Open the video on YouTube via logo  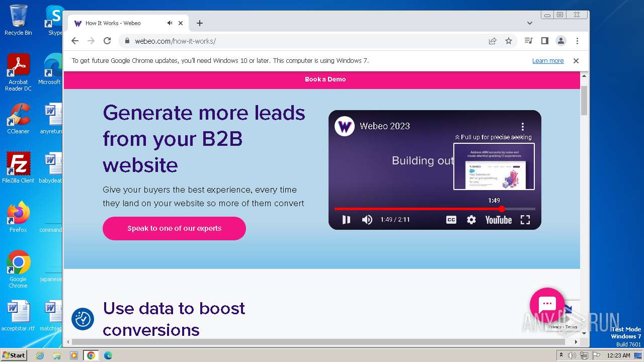click(x=498, y=220)
